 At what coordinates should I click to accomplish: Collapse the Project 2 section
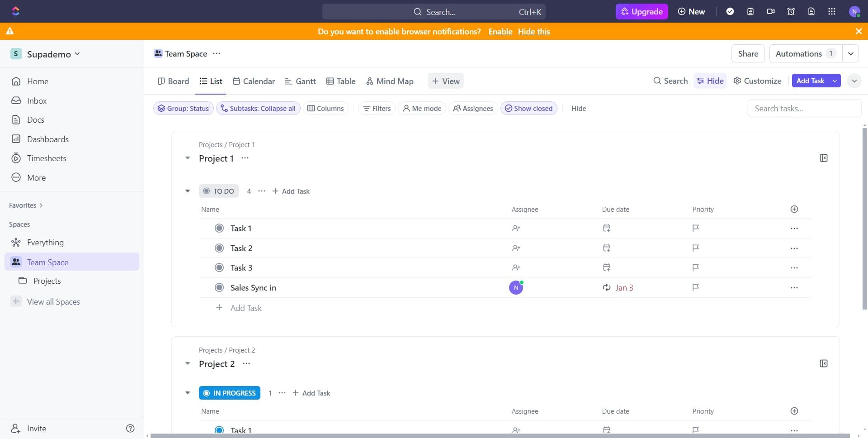point(188,363)
